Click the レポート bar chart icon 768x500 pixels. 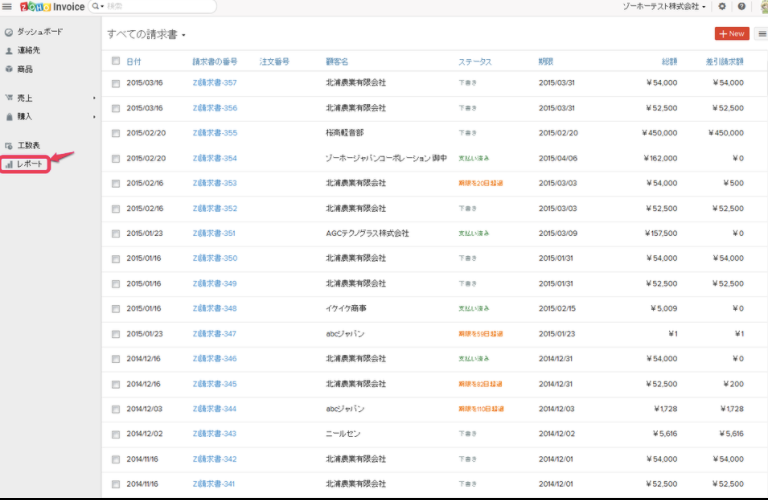point(9,164)
